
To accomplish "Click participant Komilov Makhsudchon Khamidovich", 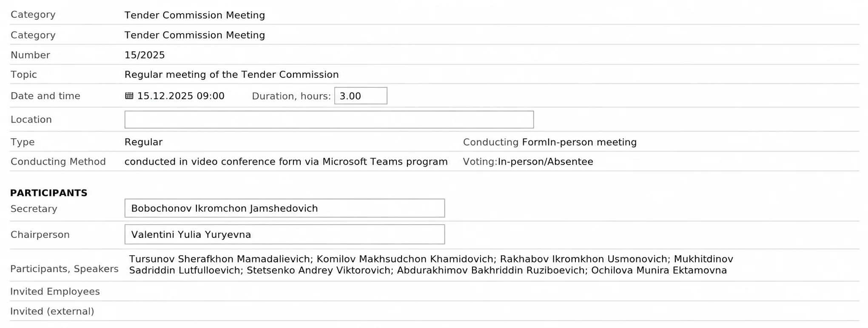I will [405, 259].
